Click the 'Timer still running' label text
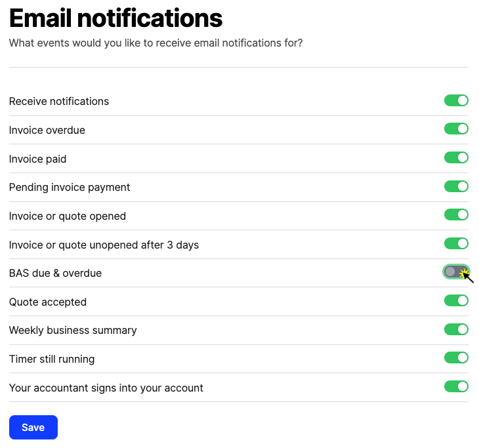This screenshot has width=479, height=448. coord(52,359)
